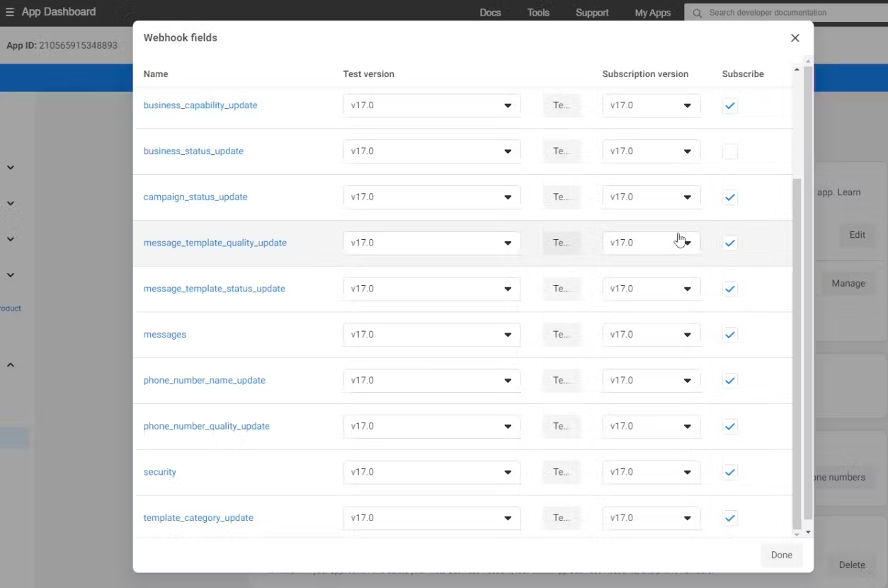Open subscription version dropdown for phone_number_quality_update
The height and width of the screenshot is (588, 888).
651,426
